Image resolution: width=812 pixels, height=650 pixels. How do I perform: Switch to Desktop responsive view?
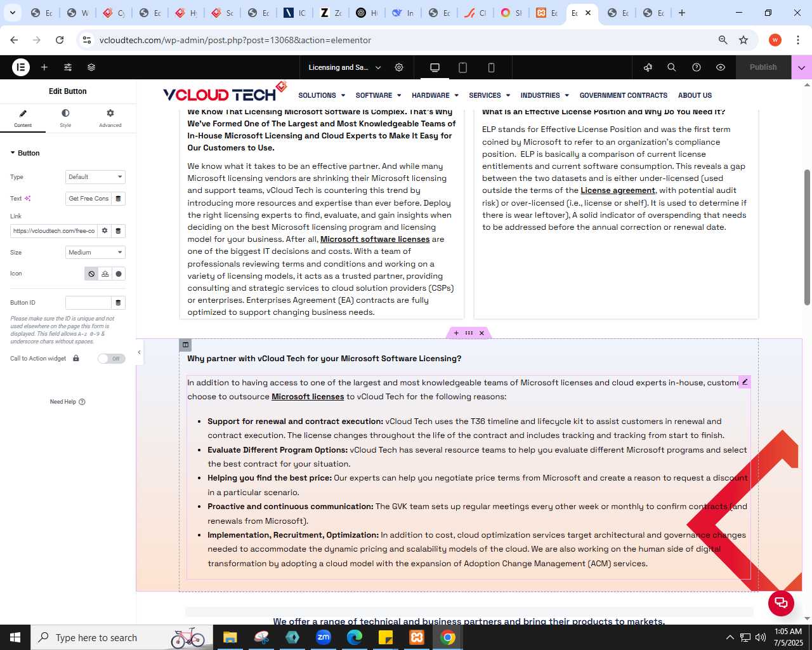[435, 67]
